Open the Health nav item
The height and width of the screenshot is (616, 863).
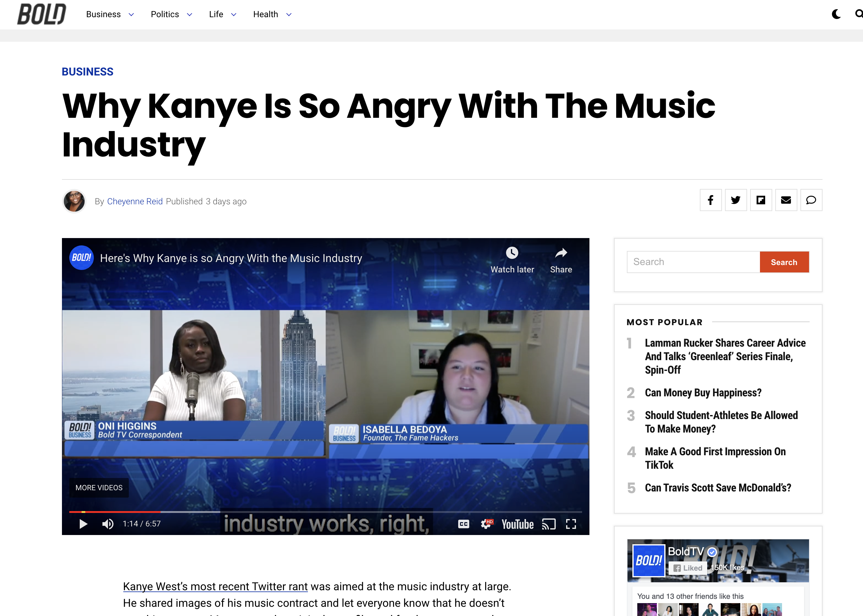(x=265, y=14)
